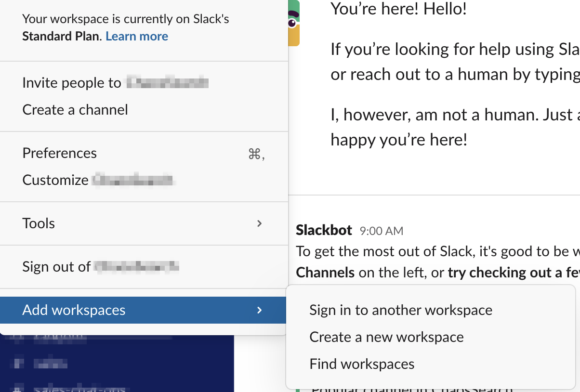Expand the Tools chevron arrow
The image size is (580, 392).
[260, 223]
